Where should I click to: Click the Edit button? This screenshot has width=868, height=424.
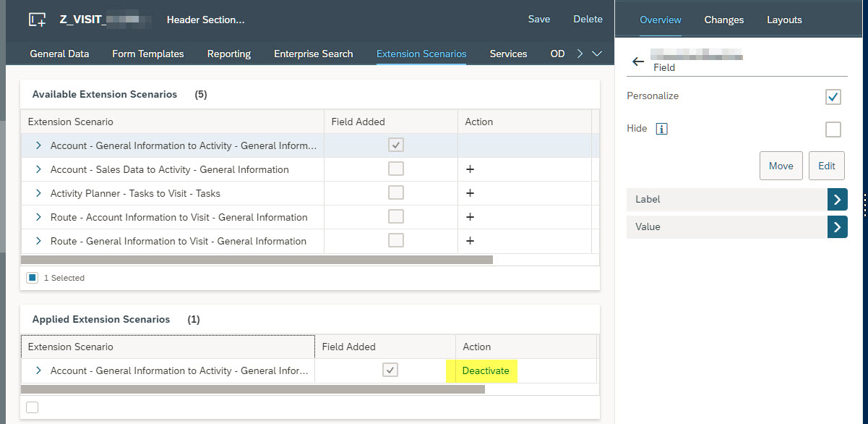tap(827, 166)
